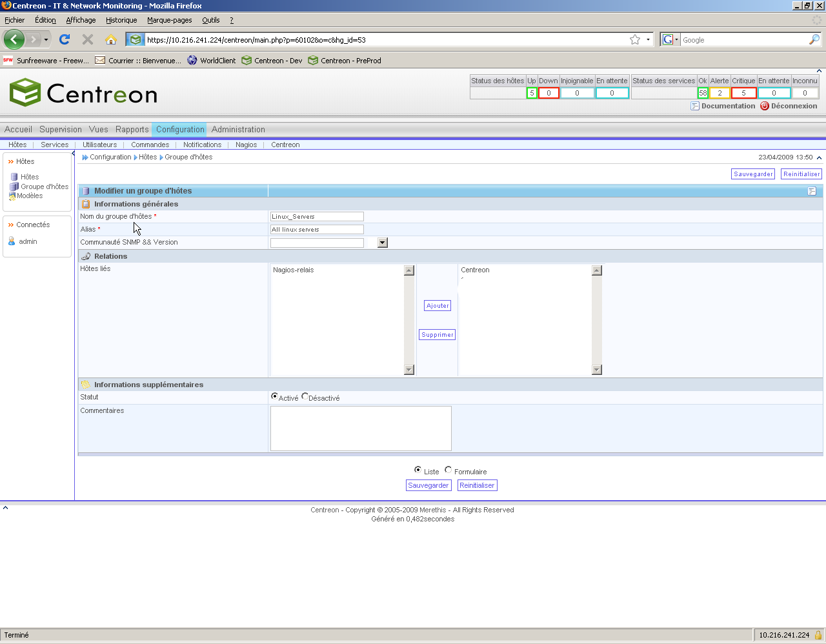Click Ajouter to add linked host

[438, 306]
